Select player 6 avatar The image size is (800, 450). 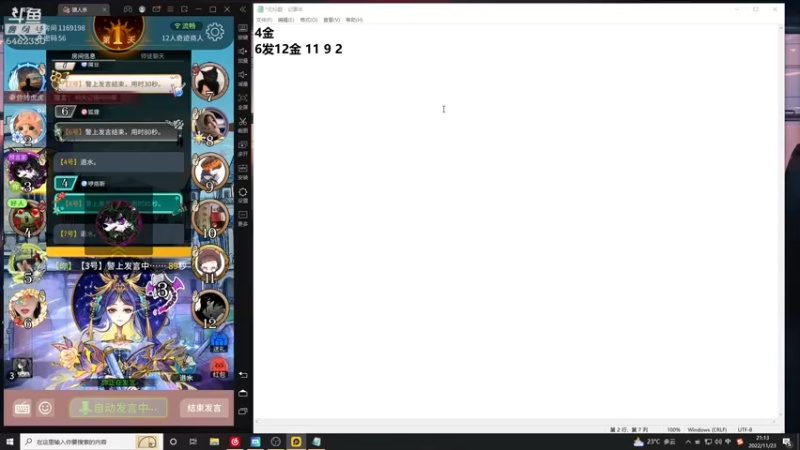pyautogui.click(x=27, y=308)
